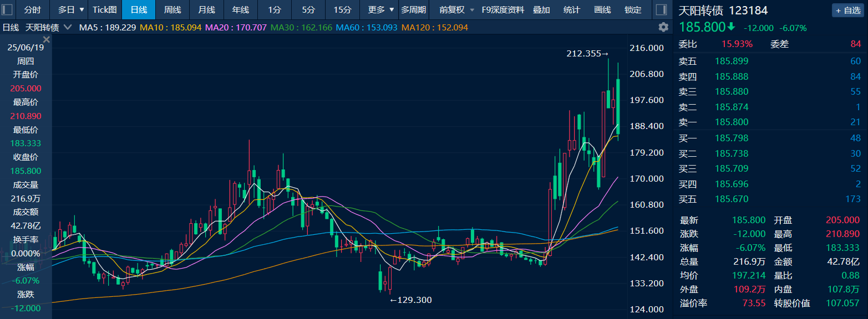
Task: Open F9深度资料 detailed info
Action: click(x=502, y=10)
